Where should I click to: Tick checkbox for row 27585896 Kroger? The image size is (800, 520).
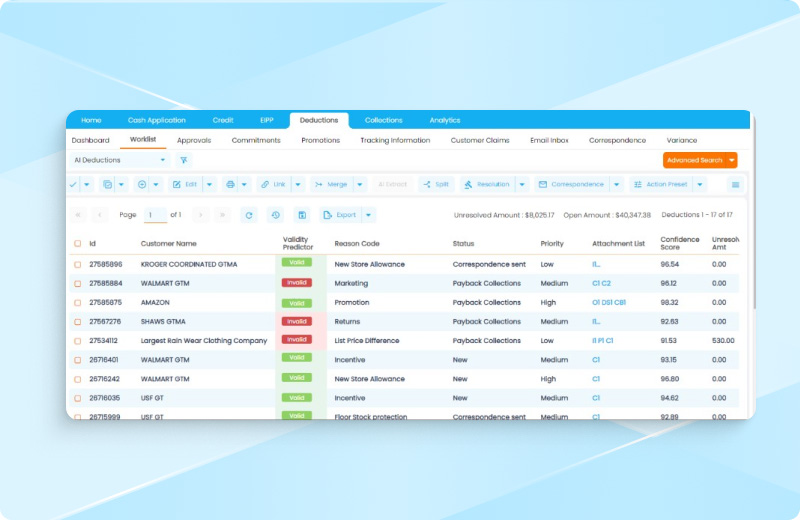78,265
